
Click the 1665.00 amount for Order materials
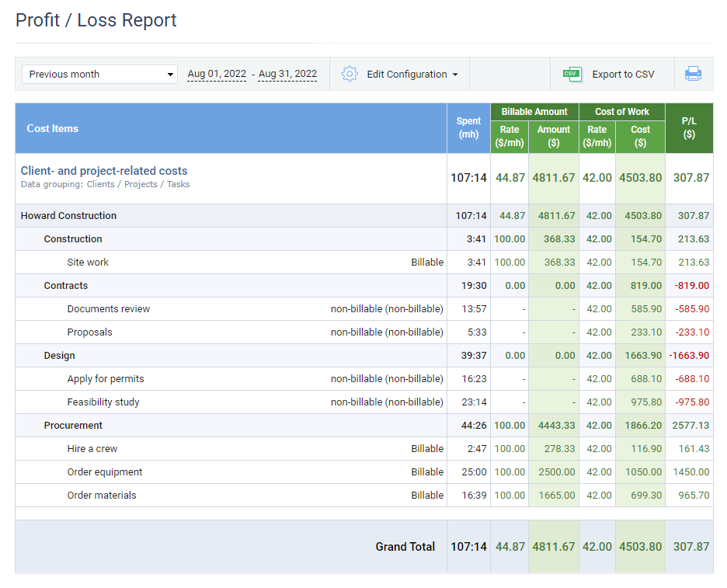tap(557, 496)
